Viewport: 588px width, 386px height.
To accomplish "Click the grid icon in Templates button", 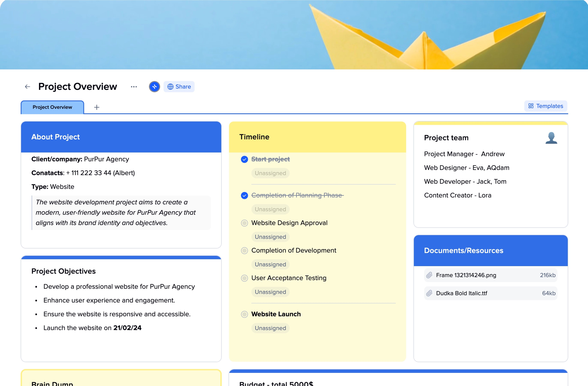I will [x=531, y=106].
